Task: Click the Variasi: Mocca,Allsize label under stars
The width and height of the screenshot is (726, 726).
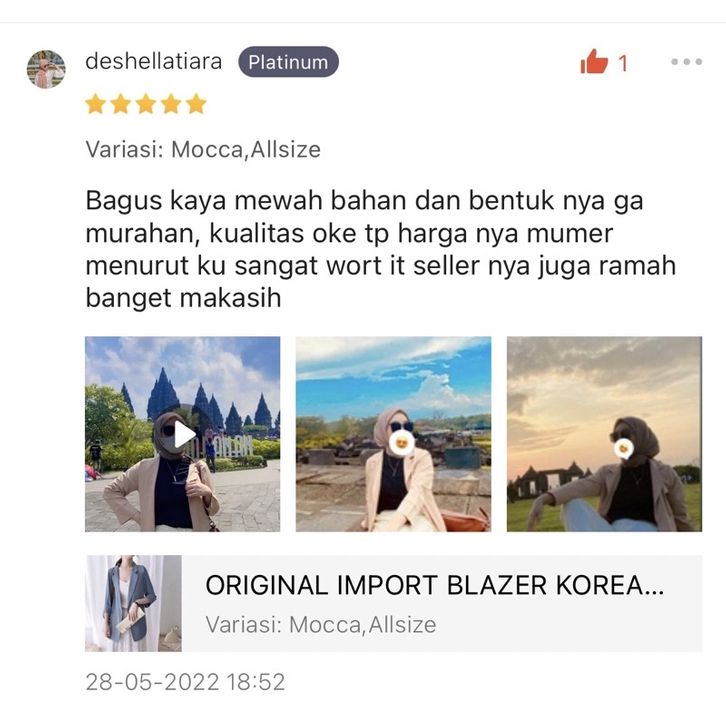Action: 203,150
